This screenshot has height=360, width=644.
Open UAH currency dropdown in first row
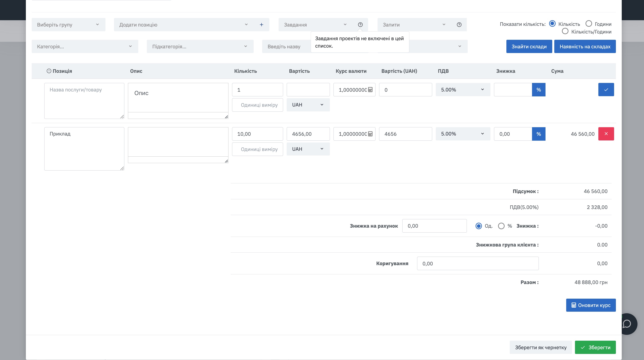coord(308,105)
